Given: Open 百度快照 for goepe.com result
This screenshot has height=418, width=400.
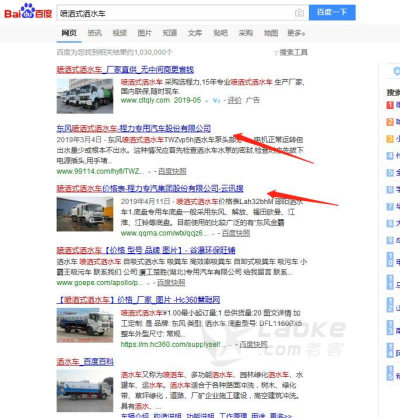Looking at the screenshot, I should pos(171,283).
